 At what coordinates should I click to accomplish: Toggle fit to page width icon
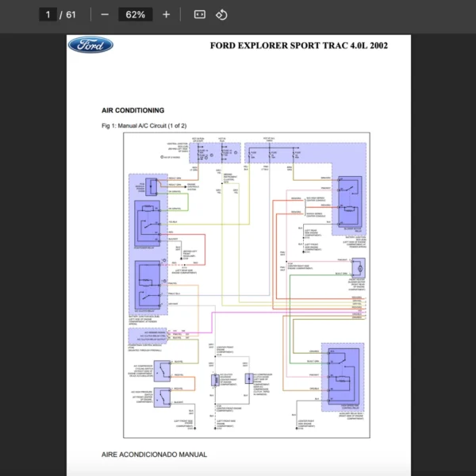pyautogui.click(x=199, y=14)
